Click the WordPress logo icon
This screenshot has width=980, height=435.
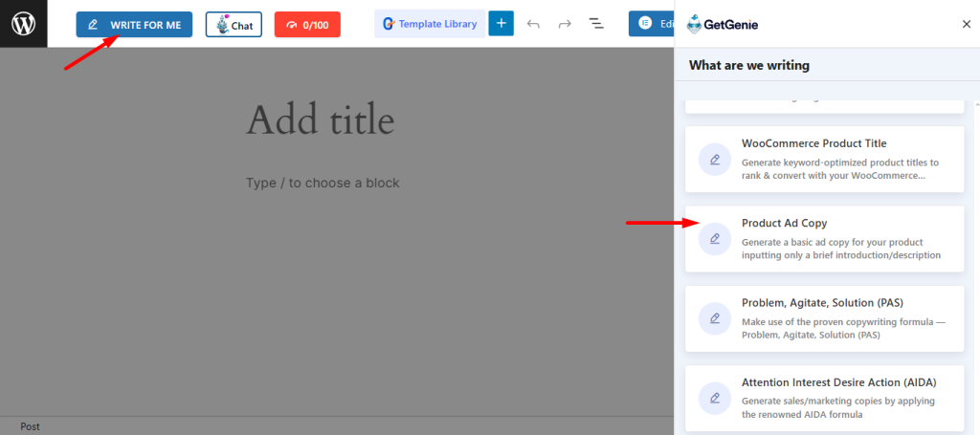tap(23, 24)
